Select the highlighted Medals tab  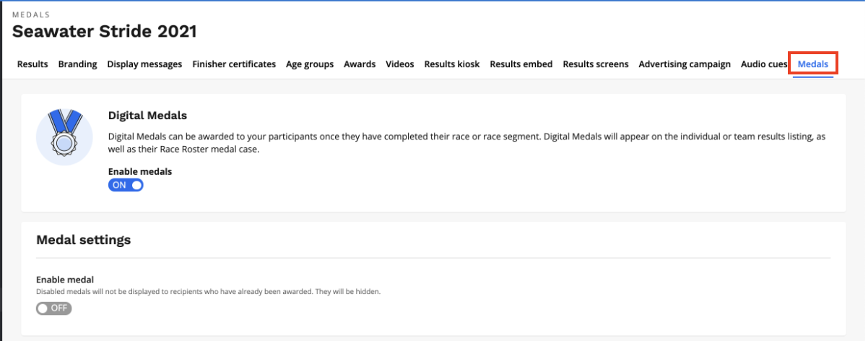(x=813, y=64)
